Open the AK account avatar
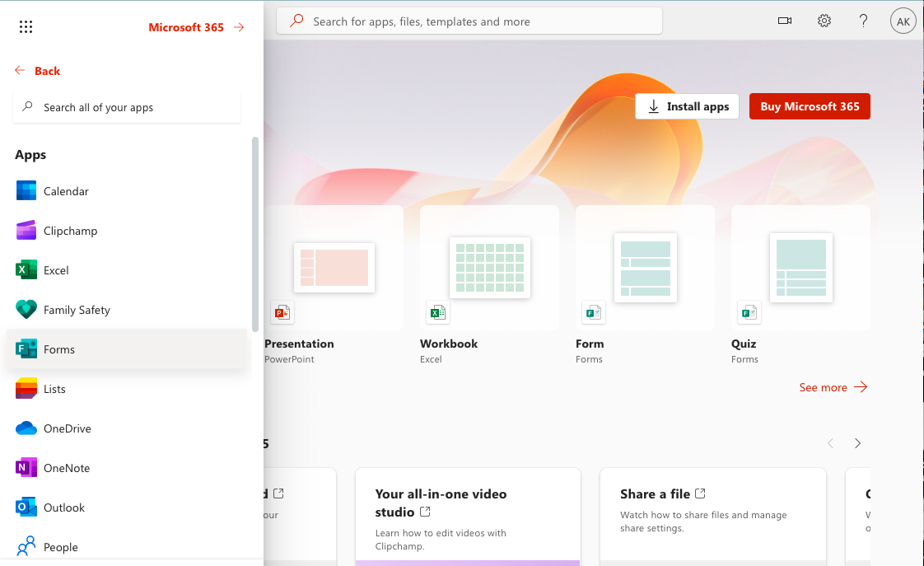 903,21
